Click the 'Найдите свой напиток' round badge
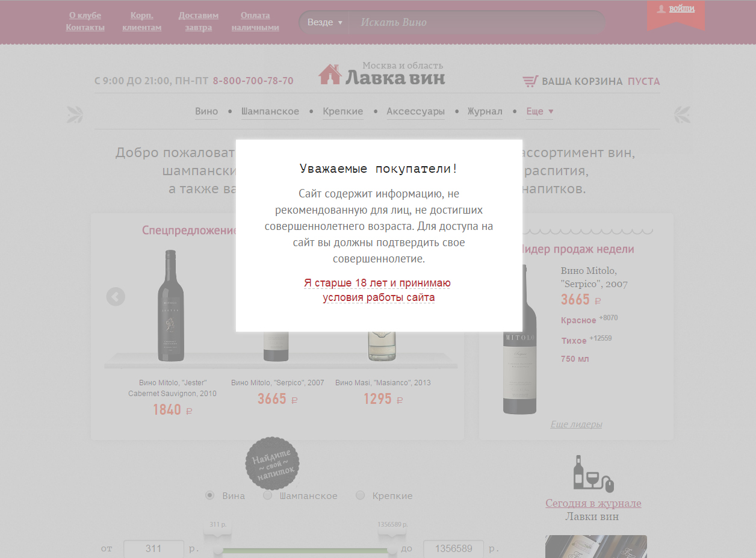 [272, 463]
